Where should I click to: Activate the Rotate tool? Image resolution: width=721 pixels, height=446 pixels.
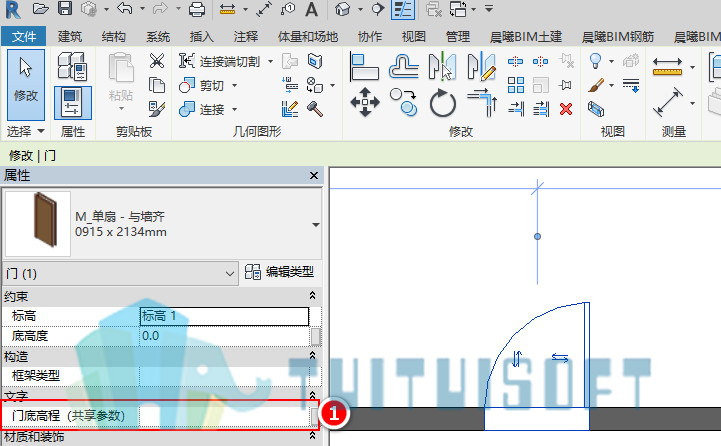(x=442, y=103)
